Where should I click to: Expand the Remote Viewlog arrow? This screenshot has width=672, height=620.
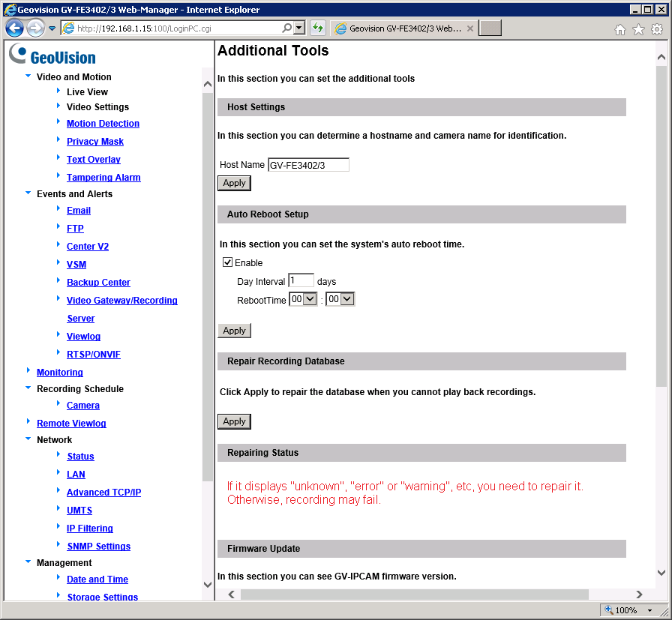point(28,421)
